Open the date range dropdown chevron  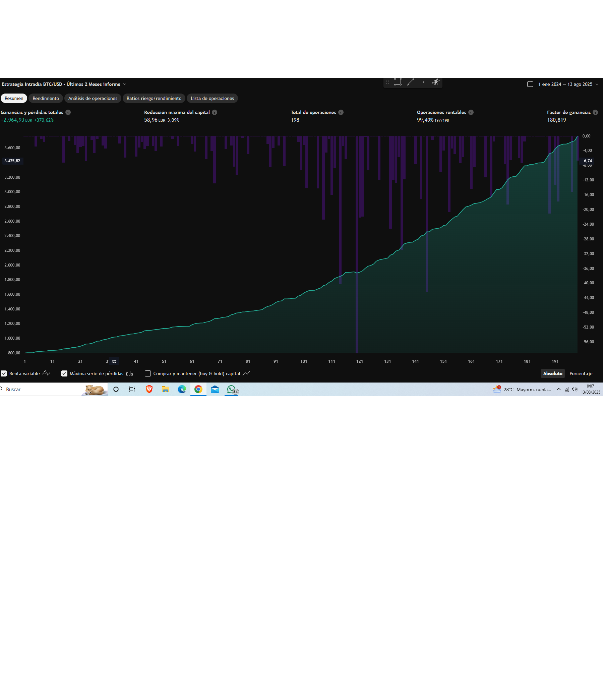597,84
